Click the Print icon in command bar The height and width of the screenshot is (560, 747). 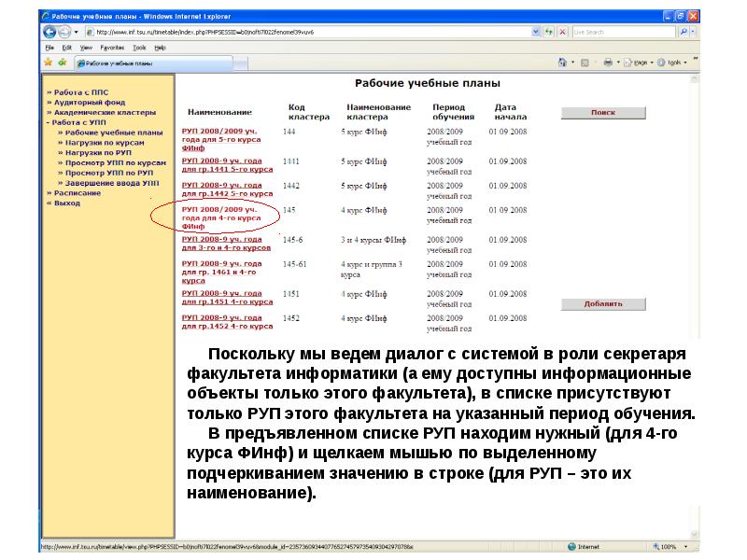(607, 63)
